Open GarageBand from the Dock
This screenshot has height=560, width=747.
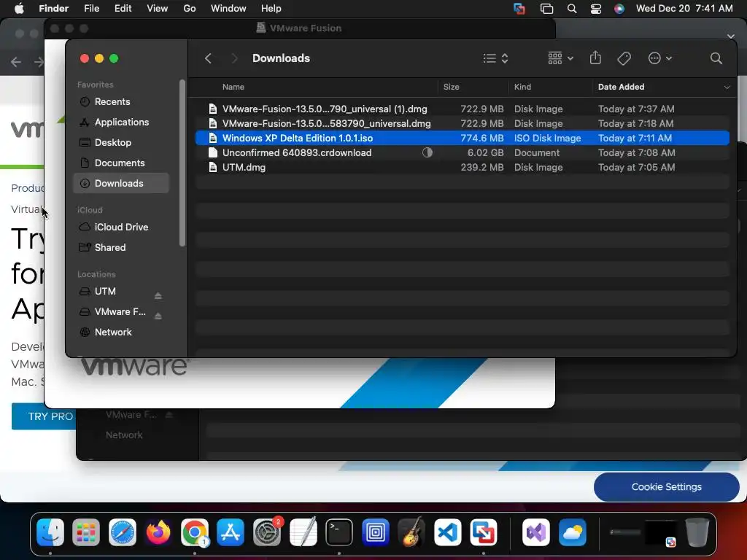click(x=411, y=532)
